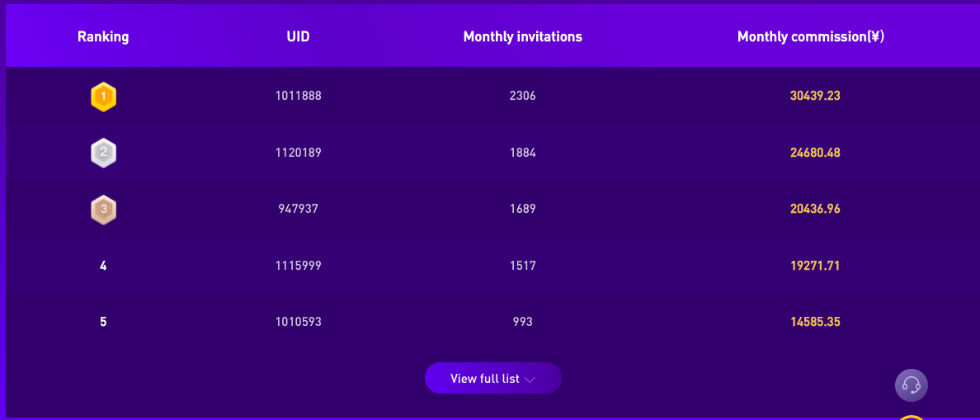The image size is (980, 420).
Task: Click commission amount 30439.23
Action: pos(815,97)
